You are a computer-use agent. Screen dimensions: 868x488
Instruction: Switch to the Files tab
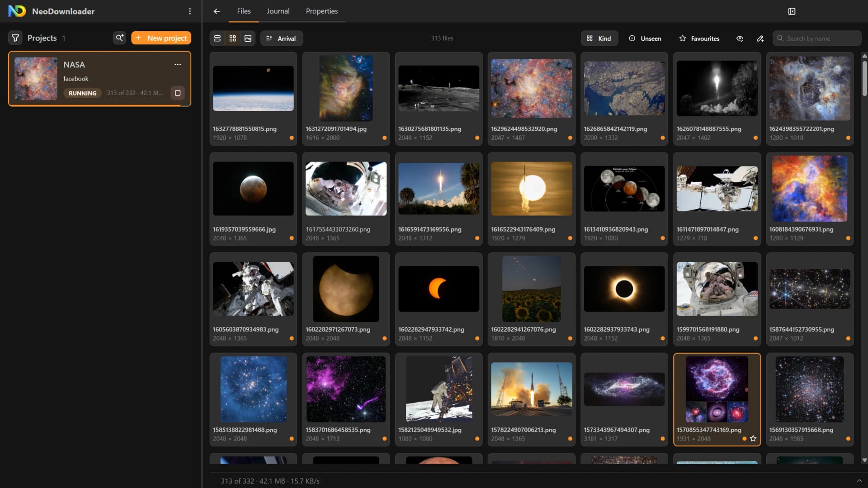(x=244, y=11)
